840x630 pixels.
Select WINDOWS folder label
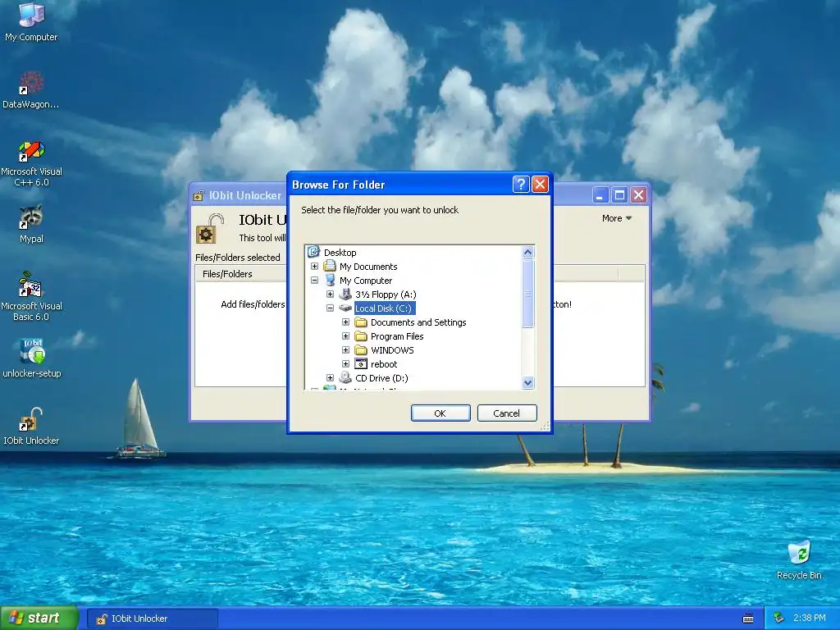[x=392, y=349]
